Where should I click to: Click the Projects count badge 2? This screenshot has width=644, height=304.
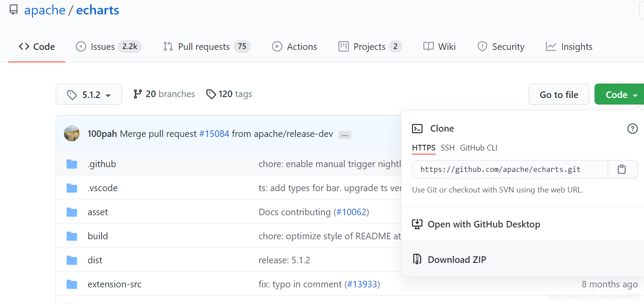pos(395,46)
